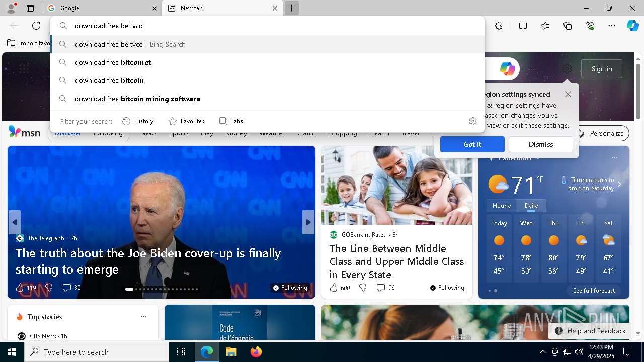Open the page settings gear near Sign in
This screenshot has height=362, width=644.
567,69
